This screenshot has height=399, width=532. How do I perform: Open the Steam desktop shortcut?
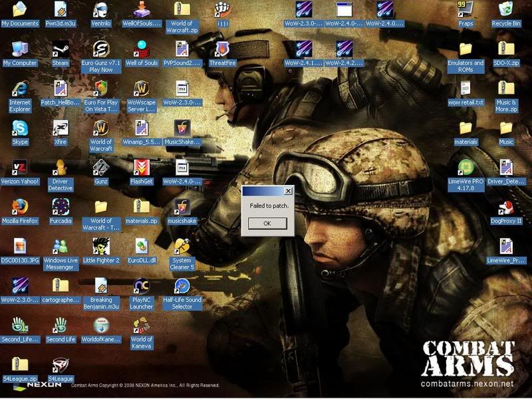(x=61, y=49)
